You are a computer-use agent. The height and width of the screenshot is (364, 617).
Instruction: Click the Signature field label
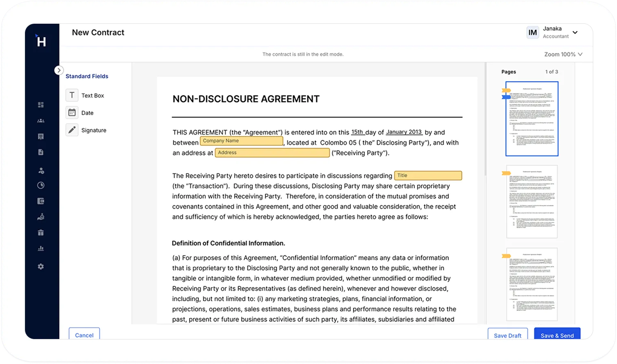tap(94, 130)
